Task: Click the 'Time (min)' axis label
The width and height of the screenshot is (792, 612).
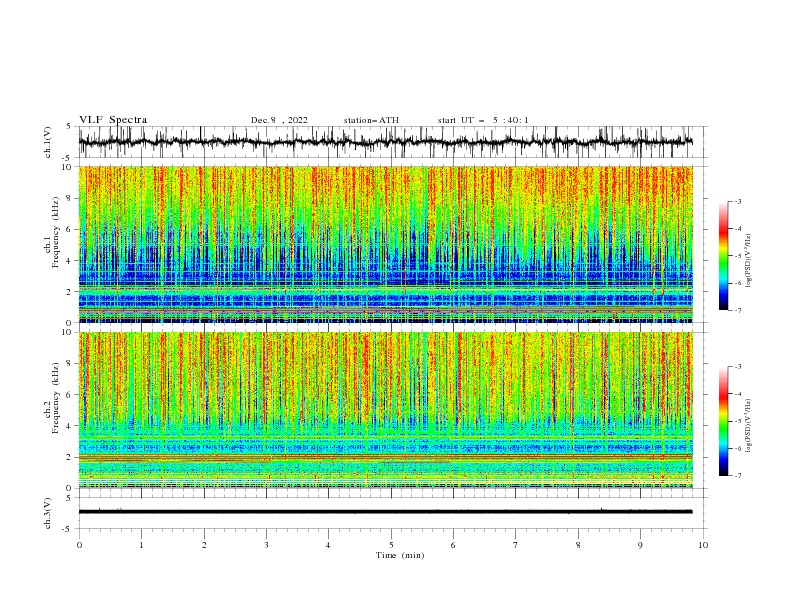Action: 400,555
